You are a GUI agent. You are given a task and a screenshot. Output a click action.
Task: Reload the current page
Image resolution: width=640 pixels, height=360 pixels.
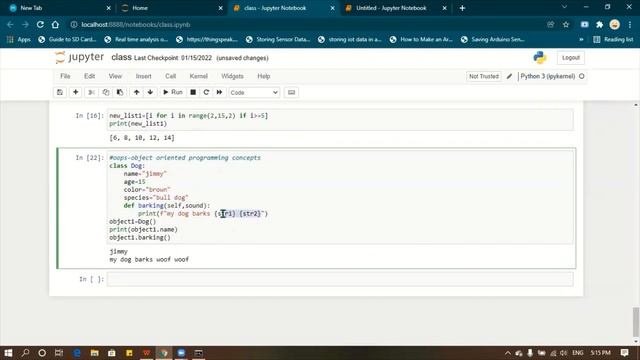(x=40, y=24)
